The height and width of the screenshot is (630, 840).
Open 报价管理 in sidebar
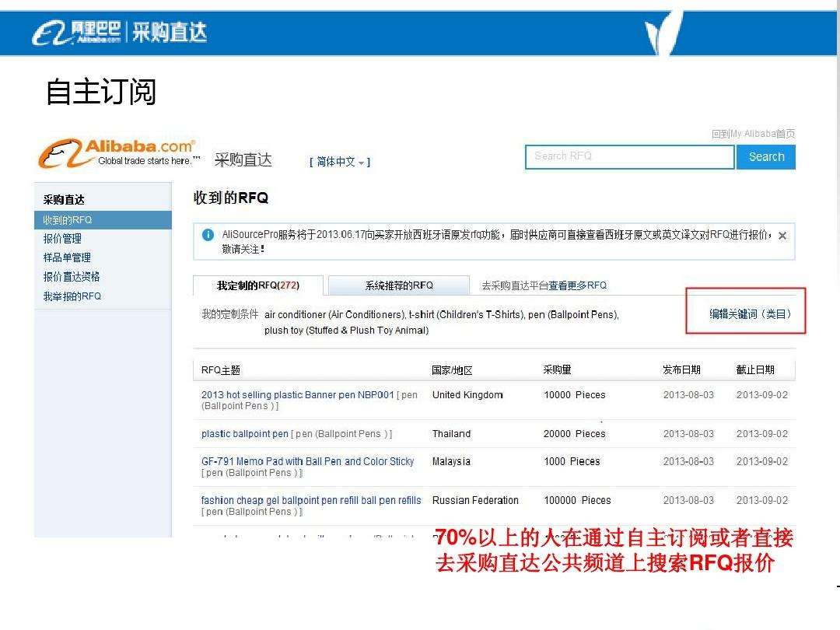click(62, 239)
